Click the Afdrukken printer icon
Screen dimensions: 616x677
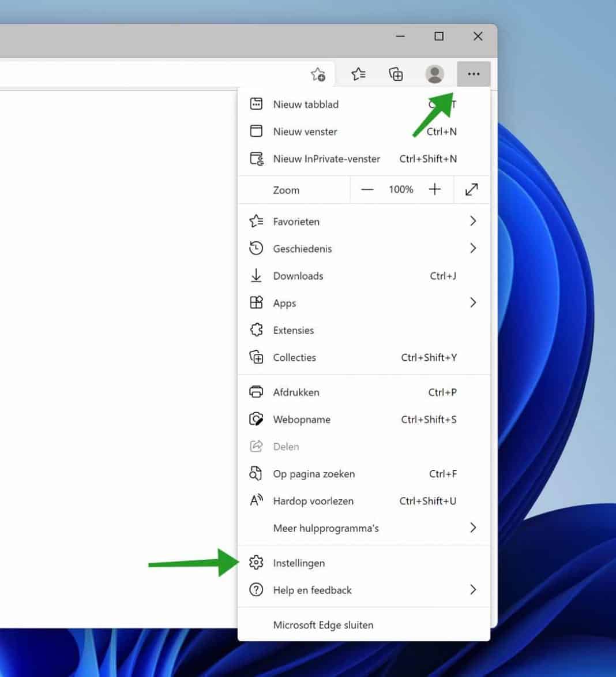tap(256, 392)
